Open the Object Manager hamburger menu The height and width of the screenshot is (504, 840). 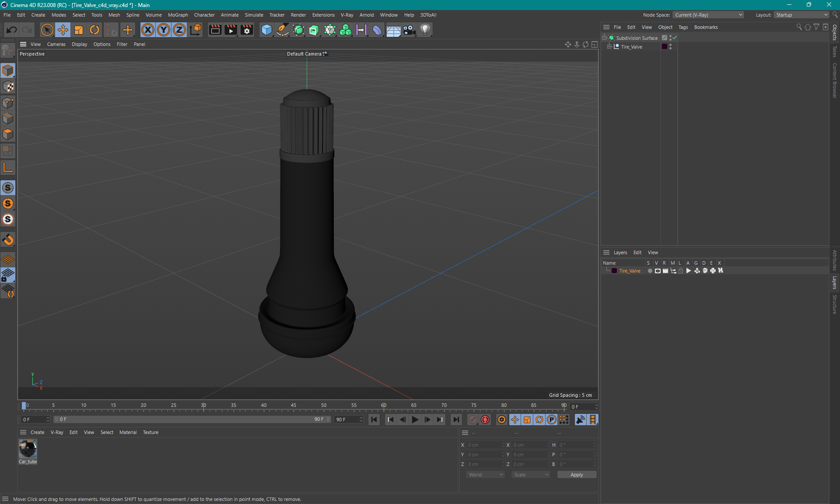point(606,27)
